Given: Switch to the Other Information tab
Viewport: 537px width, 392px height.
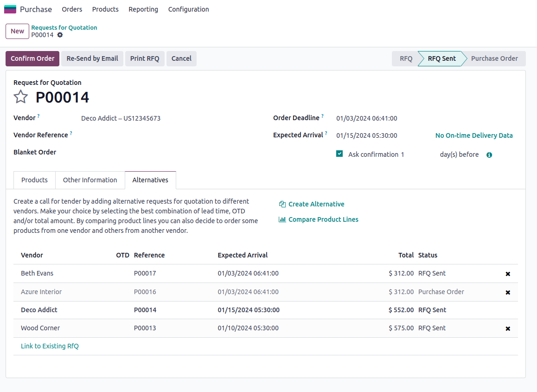Looking at the screenshot, I should [90, 180].
